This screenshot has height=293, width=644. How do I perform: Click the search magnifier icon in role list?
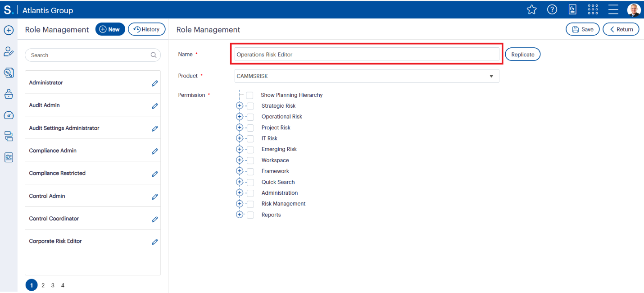click(154, 55)
